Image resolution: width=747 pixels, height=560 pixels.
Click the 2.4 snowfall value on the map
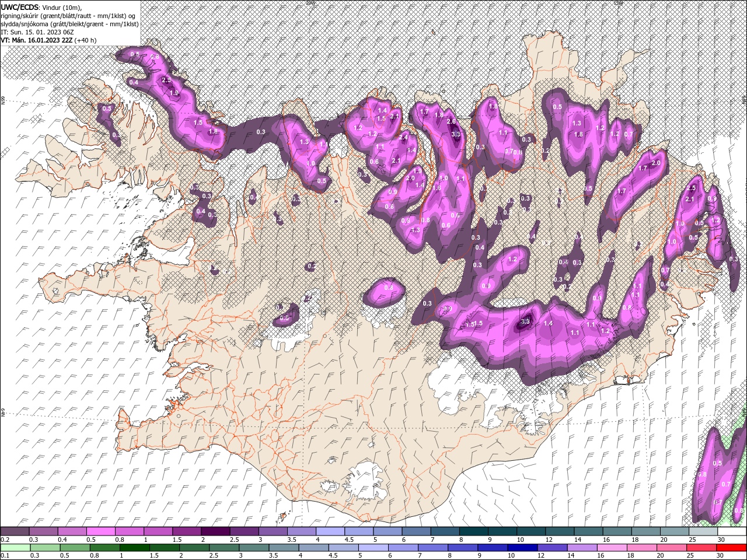coord(404,138)
